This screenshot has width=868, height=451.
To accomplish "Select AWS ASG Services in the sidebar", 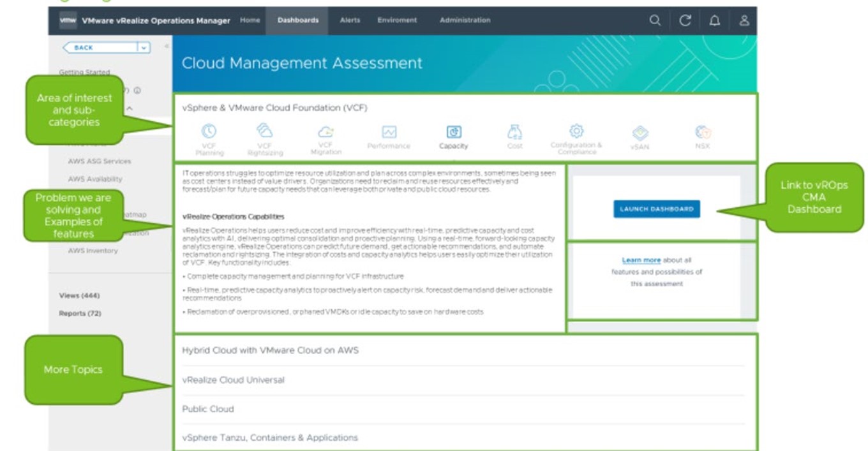I will (99, 161).
